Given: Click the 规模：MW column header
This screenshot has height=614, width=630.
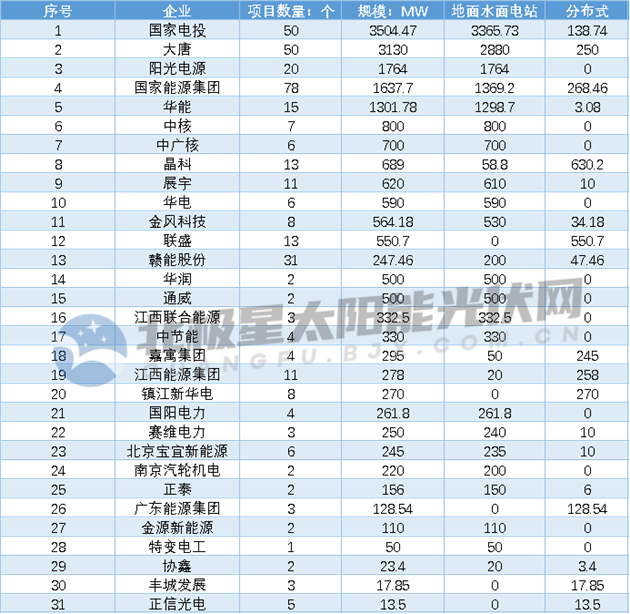Looking at the screenshot, I should (393, 11).
